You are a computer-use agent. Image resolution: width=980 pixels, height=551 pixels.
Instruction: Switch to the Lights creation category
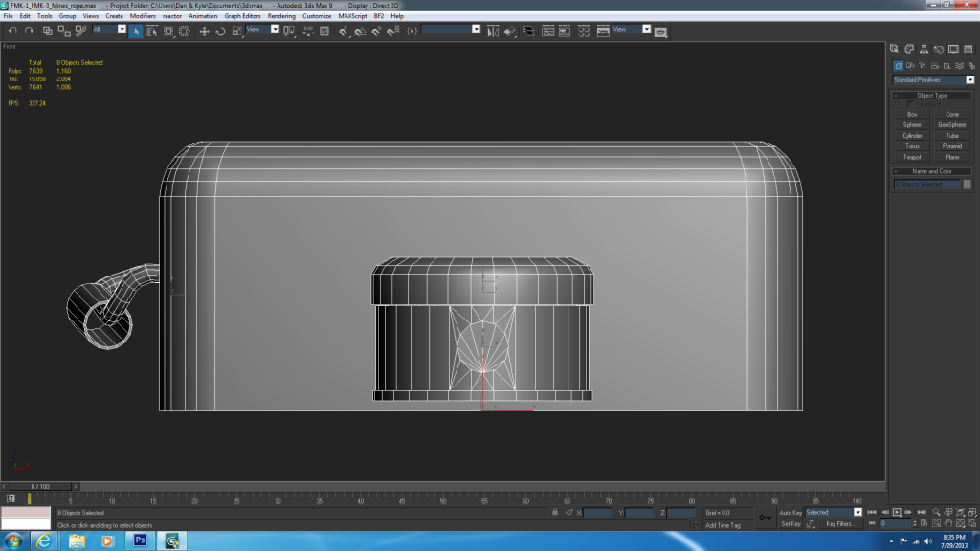(x=921, y=65)
